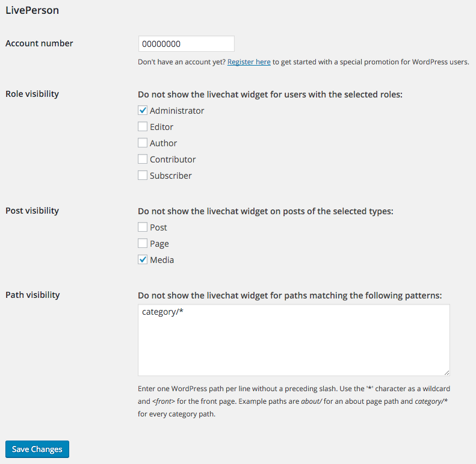This screenshot has width=476, height=464.
Task: Click the Account number input field
Action: click(186, 44)
